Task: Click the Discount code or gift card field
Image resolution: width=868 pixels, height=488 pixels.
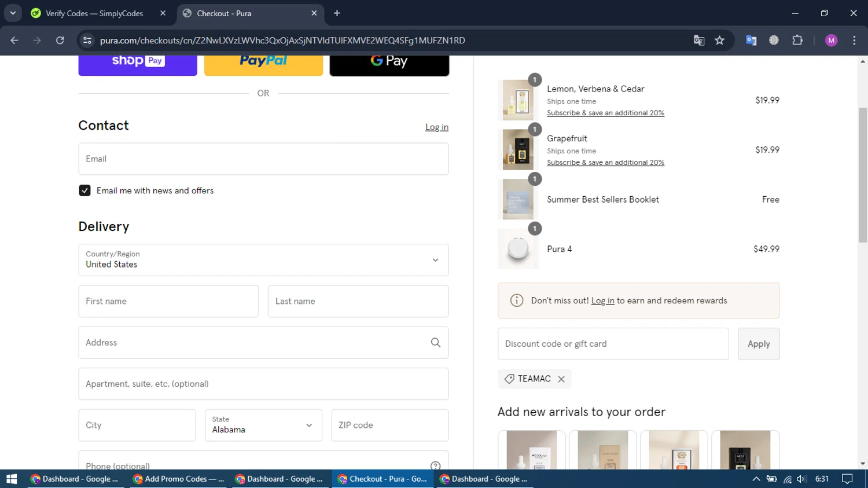Action: point(613,344)
